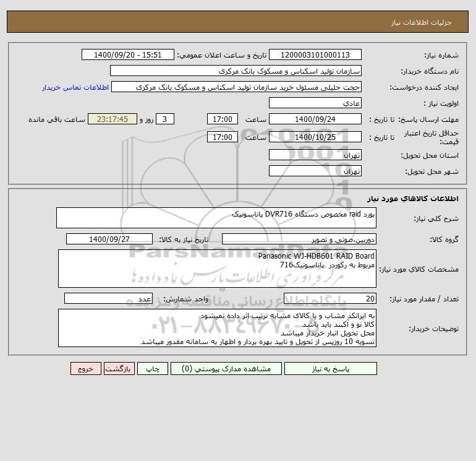Image resolution: width=476 pixels, height=461 pixels.
Task: Click the مهلت ارسال پاسخ: تا تاریخ label
Action: (414, 119)
